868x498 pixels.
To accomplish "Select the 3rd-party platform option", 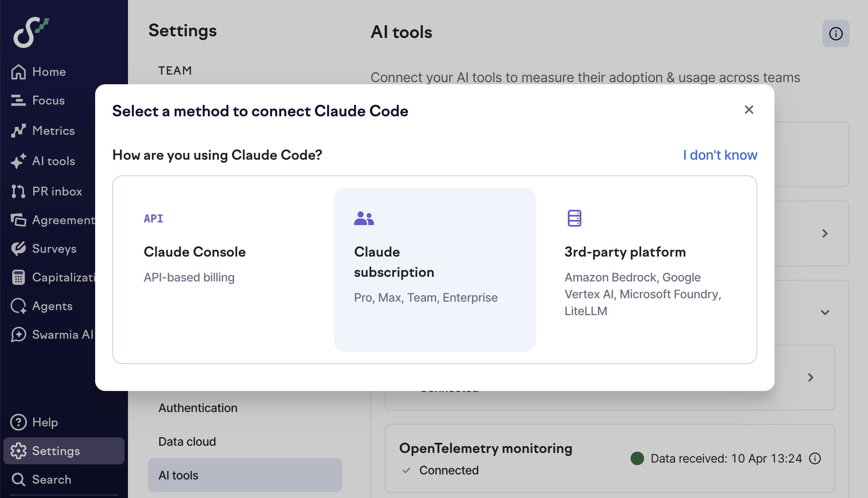I will (644, 270).
